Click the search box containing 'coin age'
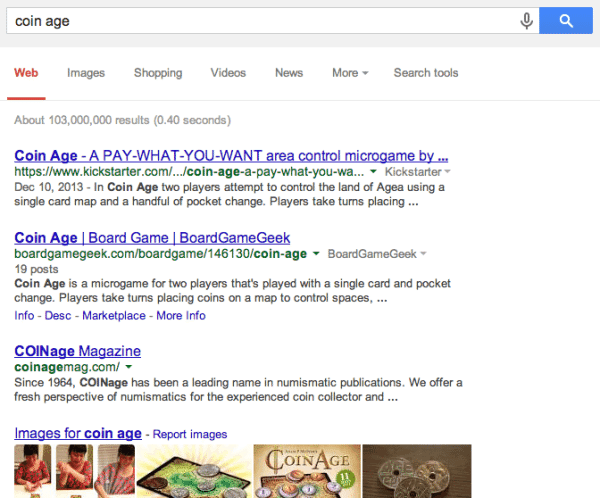The height and width of the screenshot is (498, 600). pyautogui.click(x=260, y=20)
